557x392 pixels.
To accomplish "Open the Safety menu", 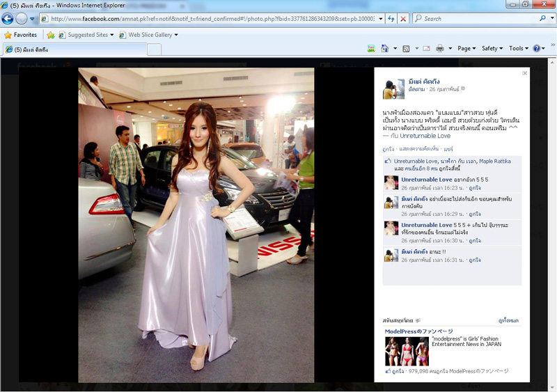I will pos(492,48).
